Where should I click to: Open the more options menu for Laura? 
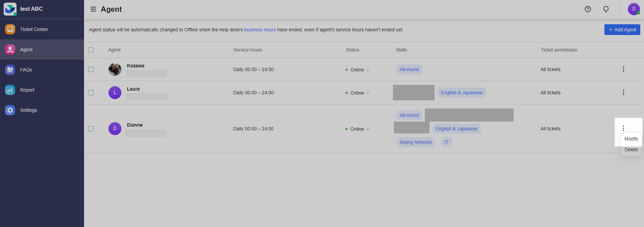coord(623,92)
